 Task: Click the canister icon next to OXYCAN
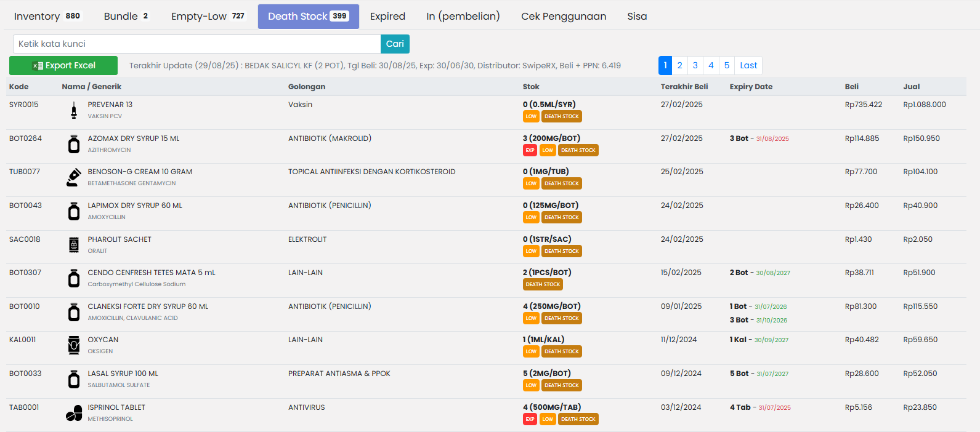pos(74,345)
